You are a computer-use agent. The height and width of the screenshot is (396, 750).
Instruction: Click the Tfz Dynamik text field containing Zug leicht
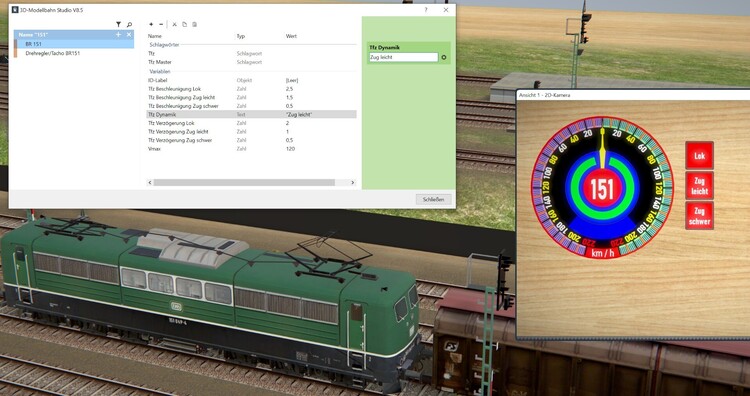click(x=403, y=57)
